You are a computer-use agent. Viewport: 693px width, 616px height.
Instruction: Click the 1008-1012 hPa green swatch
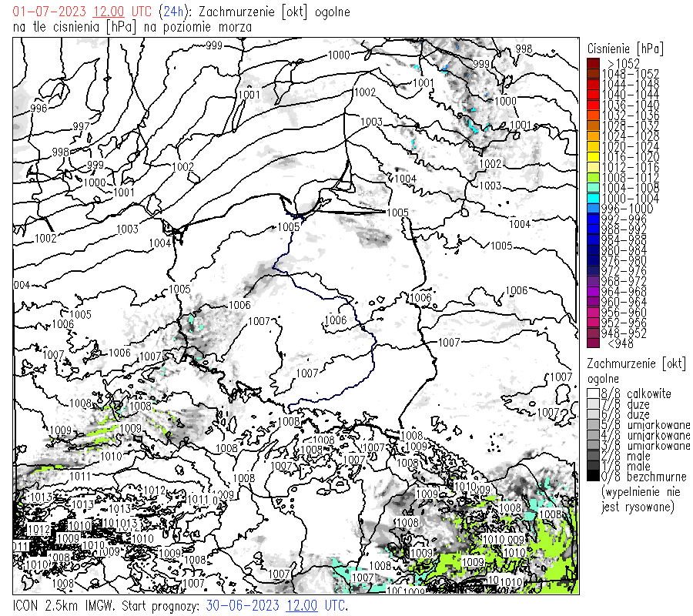coord(593,178)
